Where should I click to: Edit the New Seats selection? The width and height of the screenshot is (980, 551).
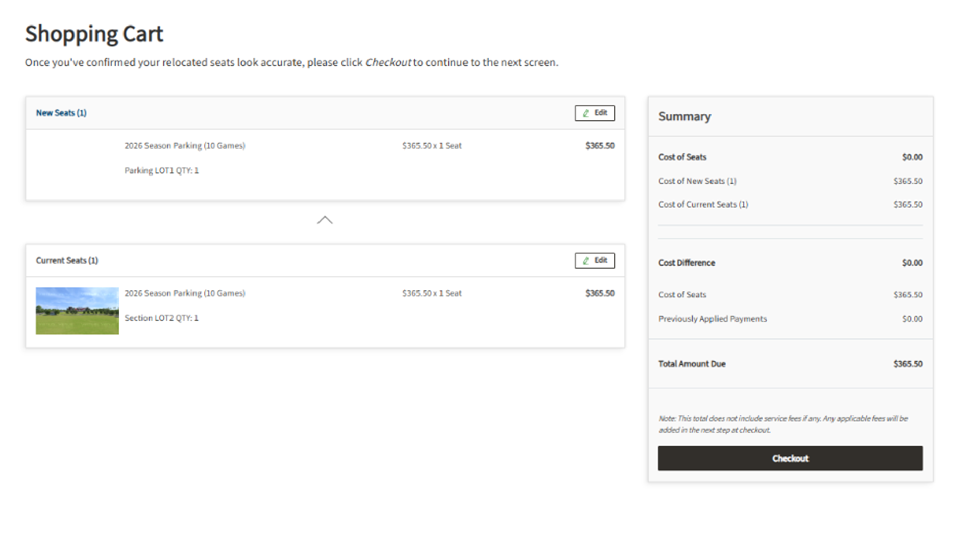[x=595, y=113]
